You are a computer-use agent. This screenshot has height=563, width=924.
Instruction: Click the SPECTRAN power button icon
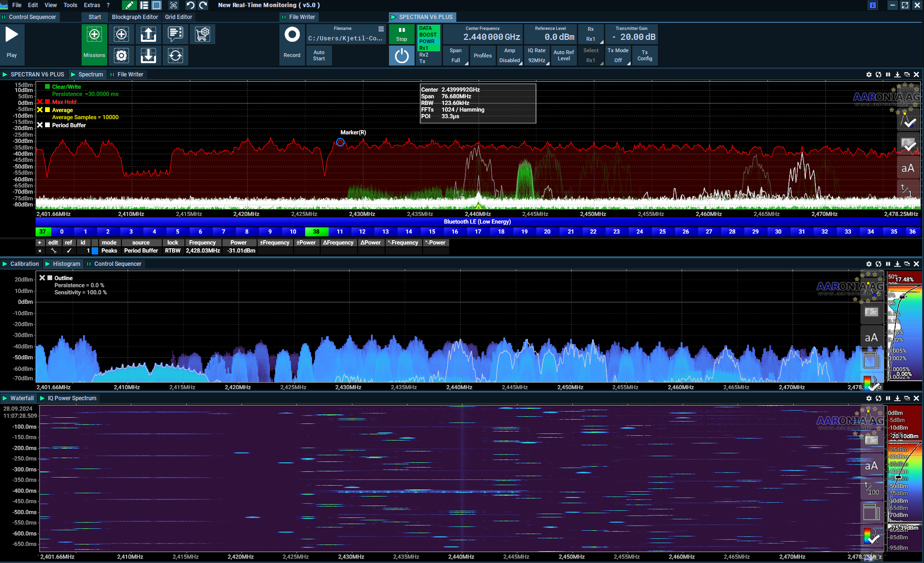click(402, 56)
